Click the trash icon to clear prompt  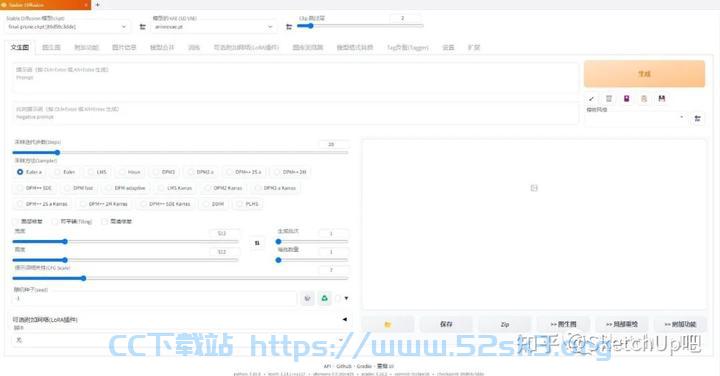click(x=609, y=98)
